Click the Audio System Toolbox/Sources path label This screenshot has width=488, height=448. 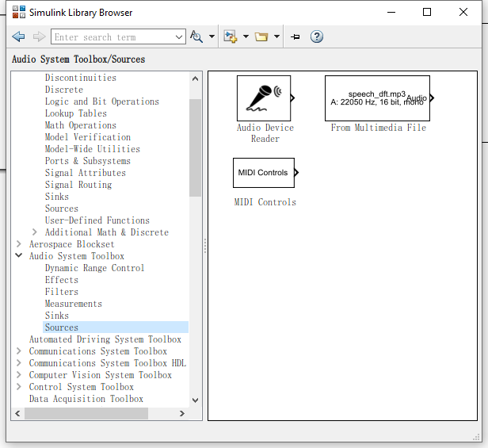point(78,59)
